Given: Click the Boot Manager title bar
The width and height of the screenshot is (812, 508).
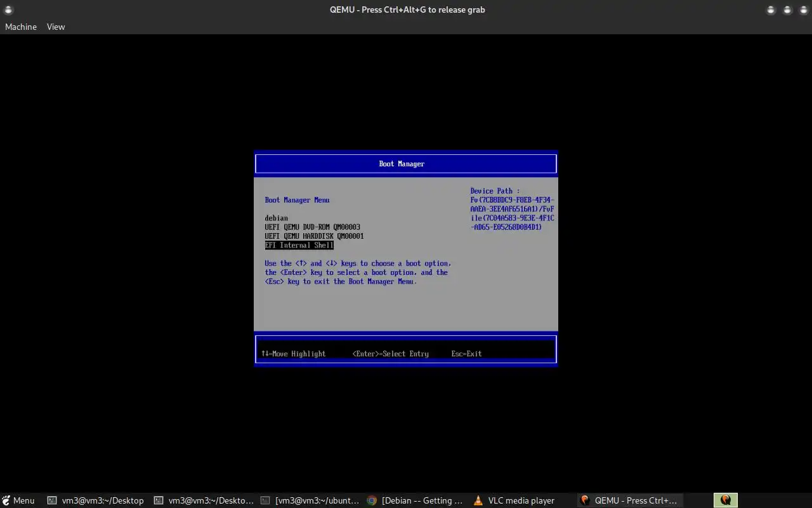Looking at the screenshot, I should [406, 164].
